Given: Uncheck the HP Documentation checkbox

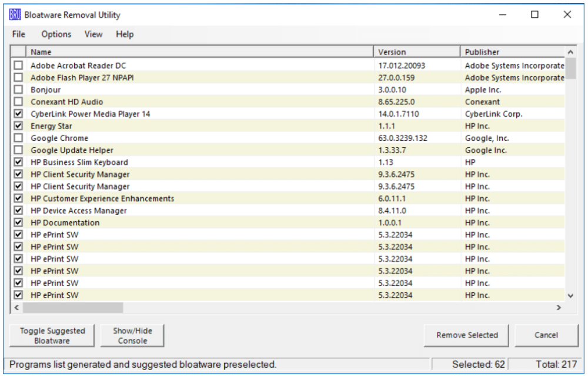Looking at the screenshot, I should coord(18,223).
